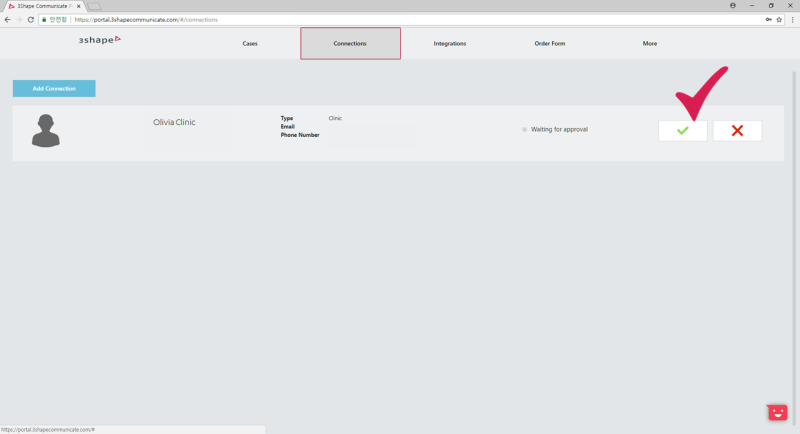Switch to the Integrations tab
This screenshot has height=434, width=800.
pos(449,43)
